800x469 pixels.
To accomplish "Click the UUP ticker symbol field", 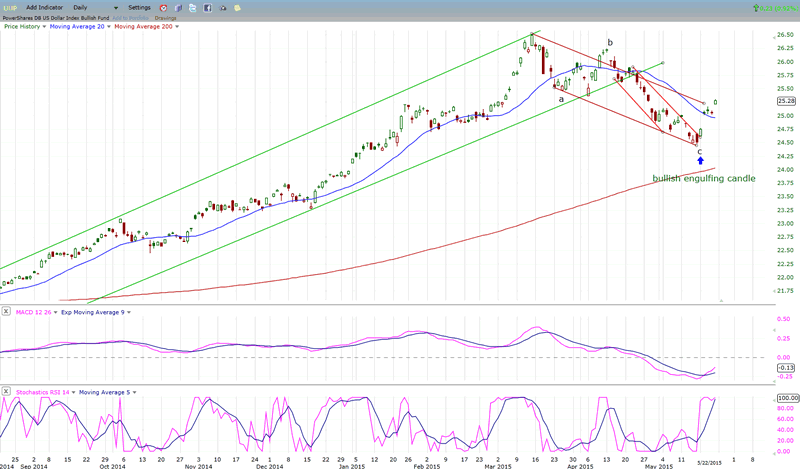I will coord(10,7).
